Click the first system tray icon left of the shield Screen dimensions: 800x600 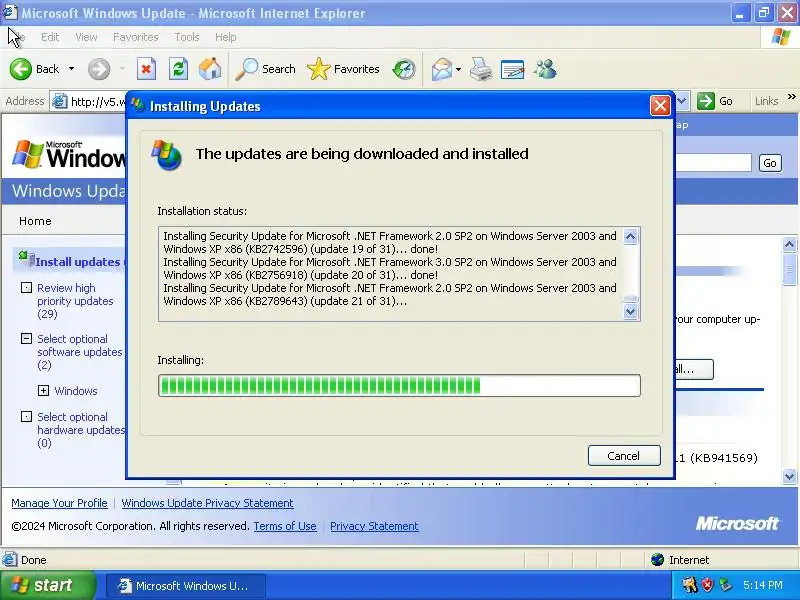point(690,585)
